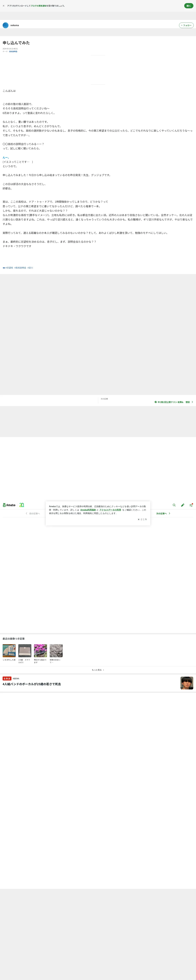Click the pencil write-blog icon
This screenshot has height=980, width=196.
click(x=183, y=505)
